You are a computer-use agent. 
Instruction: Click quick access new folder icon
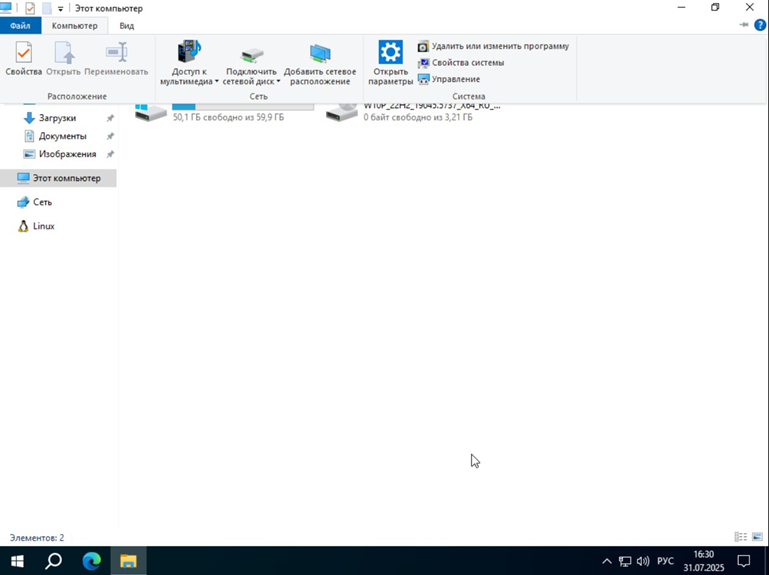pos(47,8)
